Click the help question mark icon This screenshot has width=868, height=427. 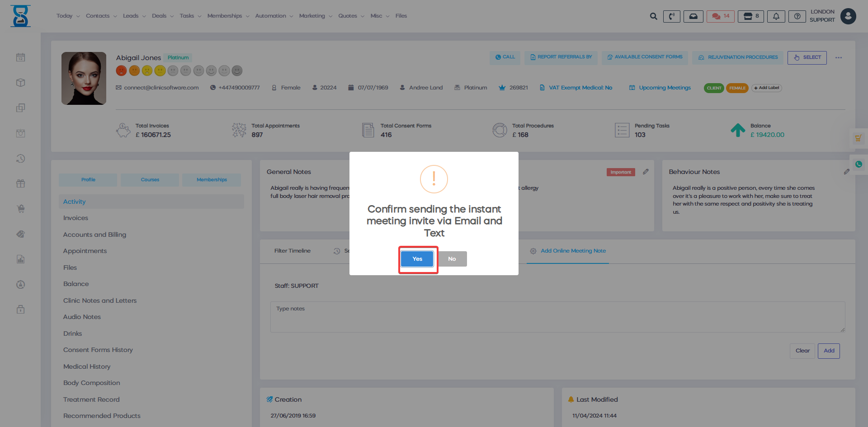[x=797, y=16]
